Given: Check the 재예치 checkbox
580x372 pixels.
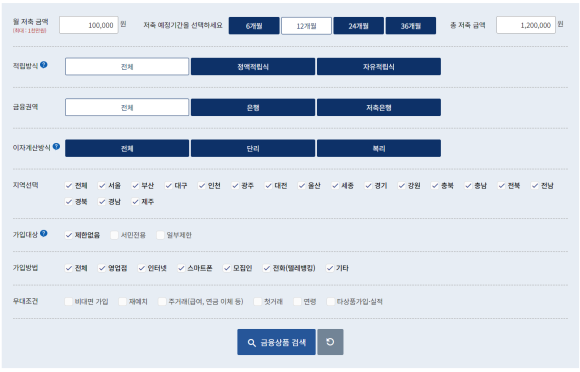Looking at the screenshot, I should point(123,302).
